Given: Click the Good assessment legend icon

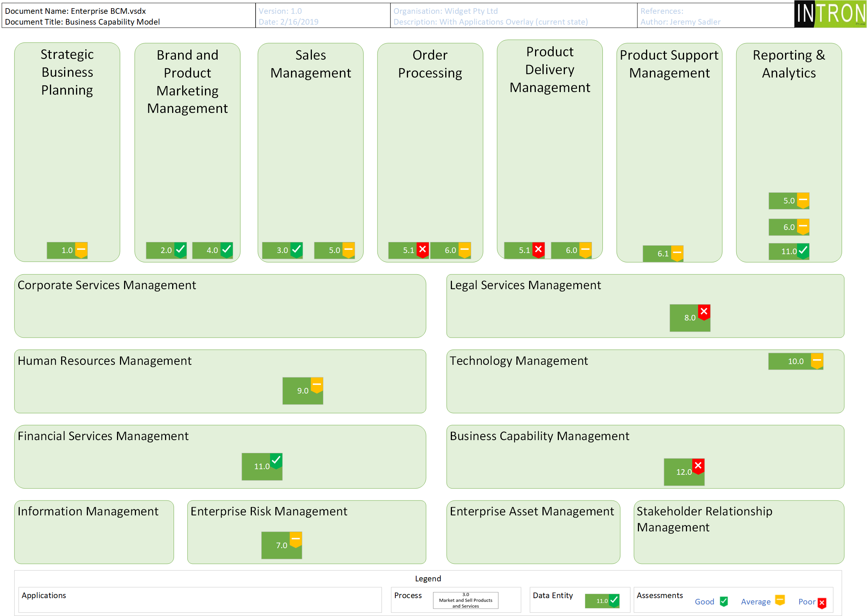Looking at the screenshot, I should [x=724, y=601].
